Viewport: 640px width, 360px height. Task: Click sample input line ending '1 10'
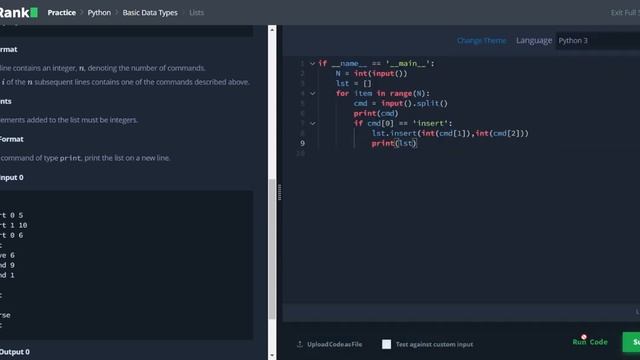tap(13, 225)
